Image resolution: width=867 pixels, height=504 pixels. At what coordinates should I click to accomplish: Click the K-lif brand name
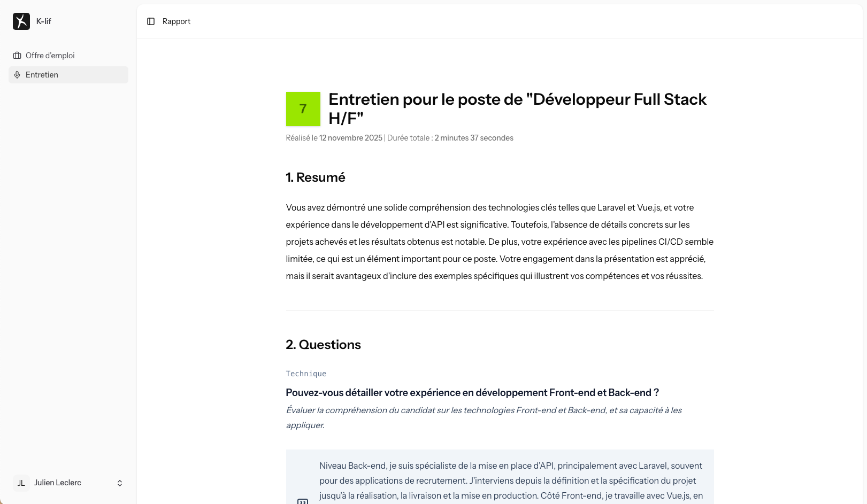44,21
